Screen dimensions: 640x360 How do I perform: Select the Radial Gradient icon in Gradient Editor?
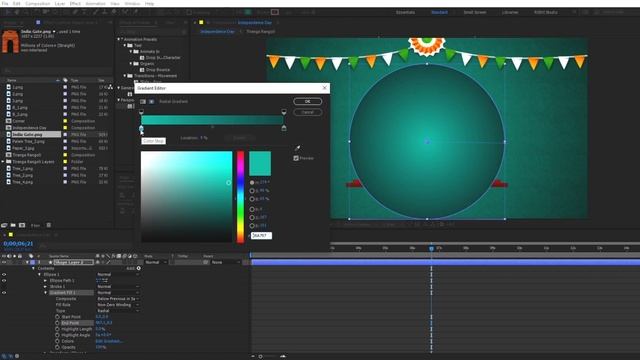click(151, 101)
